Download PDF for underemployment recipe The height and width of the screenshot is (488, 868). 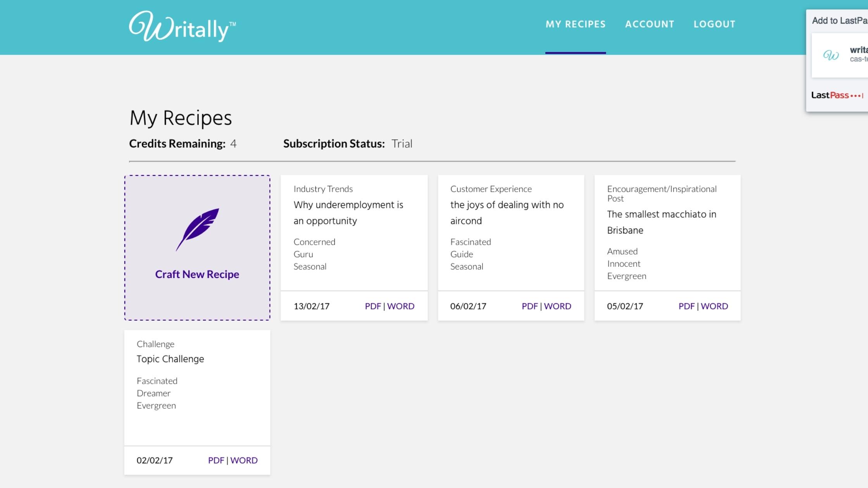pyautogui.click(x=373, y=306)
